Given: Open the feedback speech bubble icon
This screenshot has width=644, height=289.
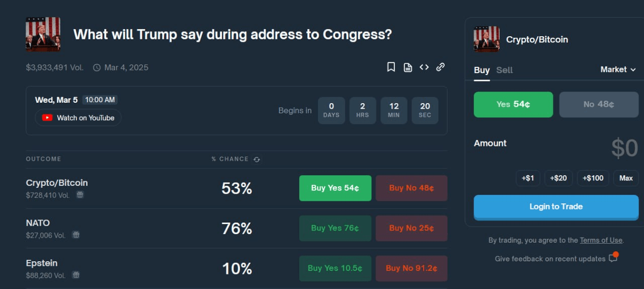Looking at the screenshot, I should click(613, 258).
